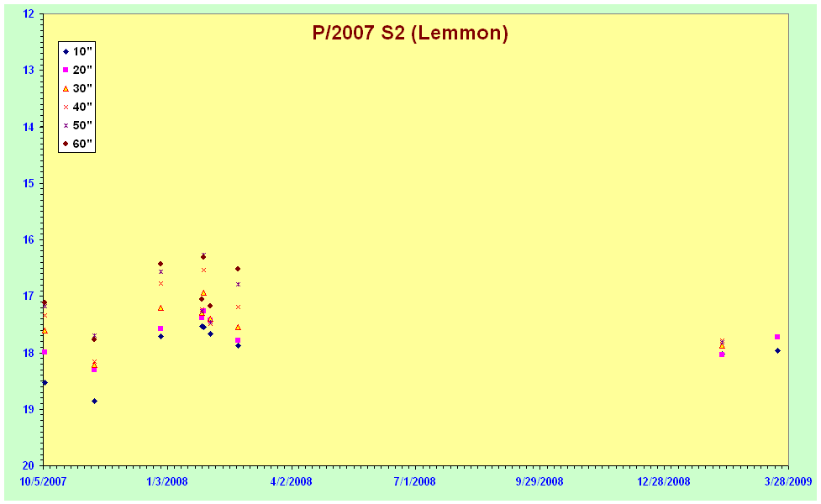Click the x-axis label 4/2/2008
Image resolution: width=821 pixels, height=504 pixels.
291,481
